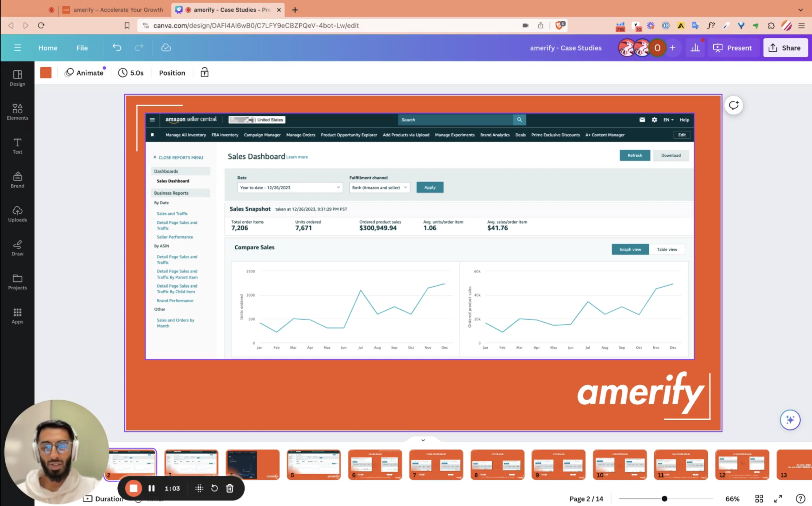
Task: Add comment using the speech bubble icon
Action: click(x=734, y=105)
